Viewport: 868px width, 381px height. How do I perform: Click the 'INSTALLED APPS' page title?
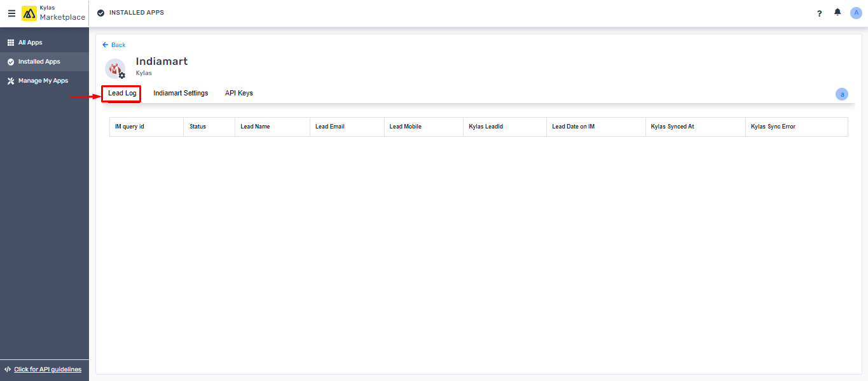coord(137,13)
